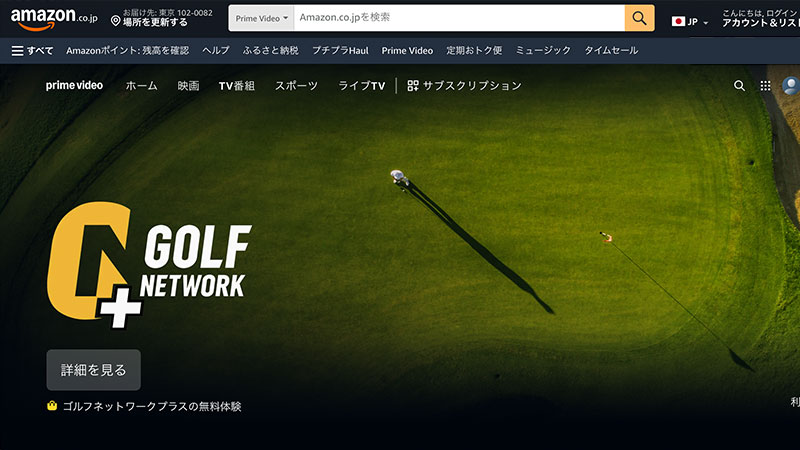Open Amazonポイント: 残高を確認 link
The width and height of the screenshot is (800, 450).
point(128,51)
